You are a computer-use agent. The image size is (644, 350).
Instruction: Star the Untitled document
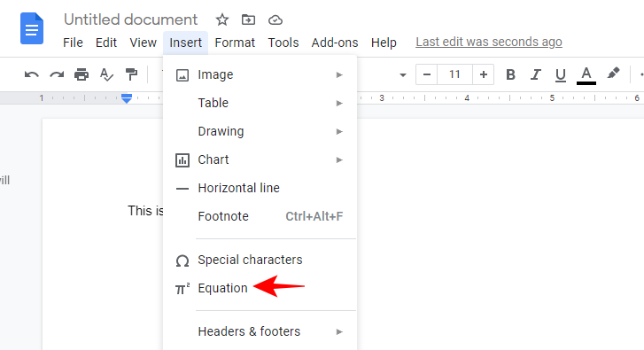[x=222, y=19]
